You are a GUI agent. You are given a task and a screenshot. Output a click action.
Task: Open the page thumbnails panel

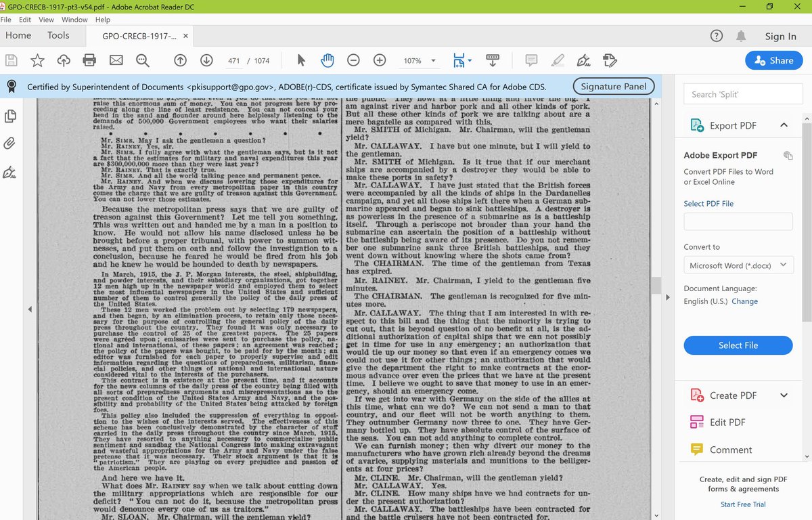pos(9,116)
